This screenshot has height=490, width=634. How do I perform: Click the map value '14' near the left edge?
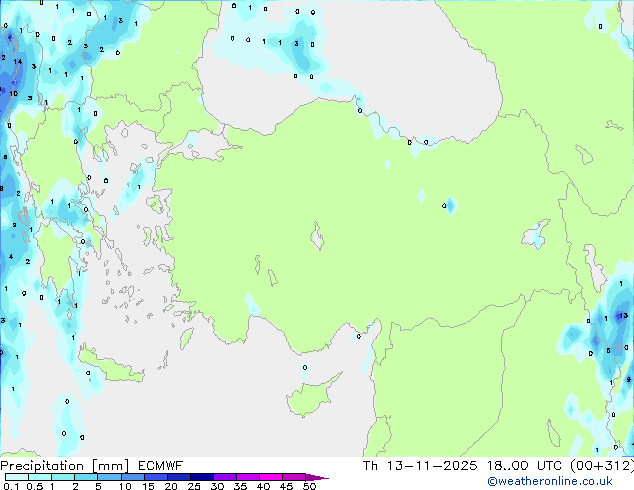click(x=17, y=61)
